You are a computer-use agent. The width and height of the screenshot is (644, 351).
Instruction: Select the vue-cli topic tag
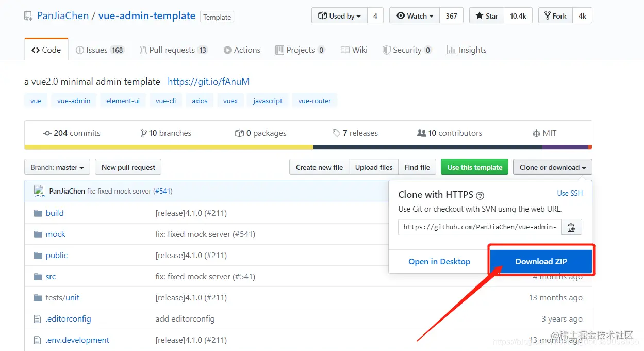166,101
